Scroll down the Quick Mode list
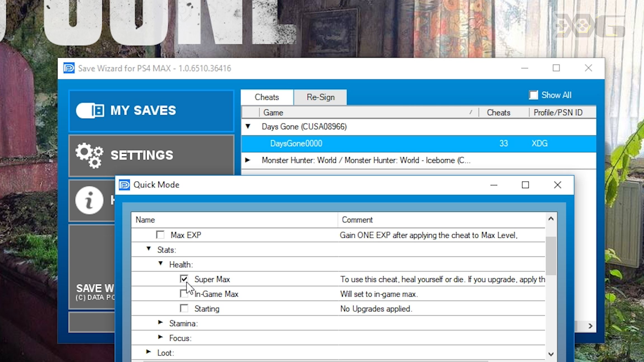This screenshot has width=644, height=362. 551,354
